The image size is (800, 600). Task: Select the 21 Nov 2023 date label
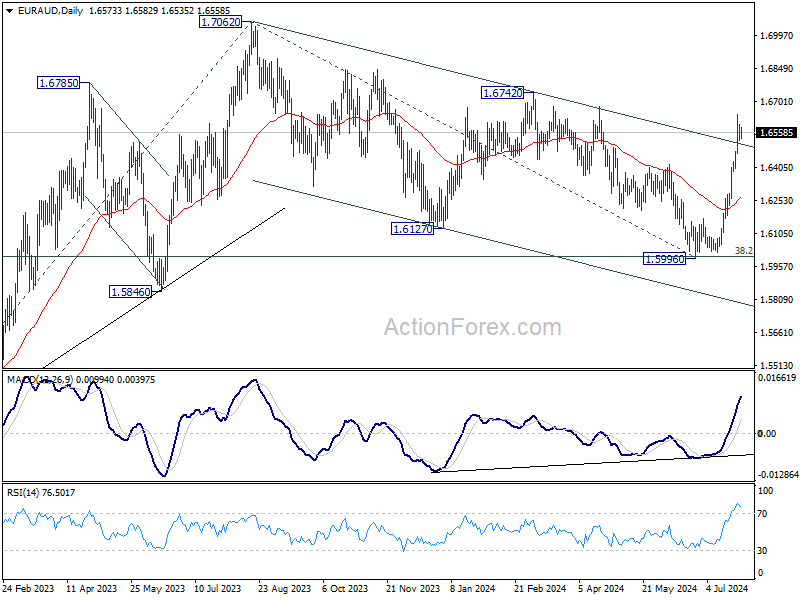(413, 588)
